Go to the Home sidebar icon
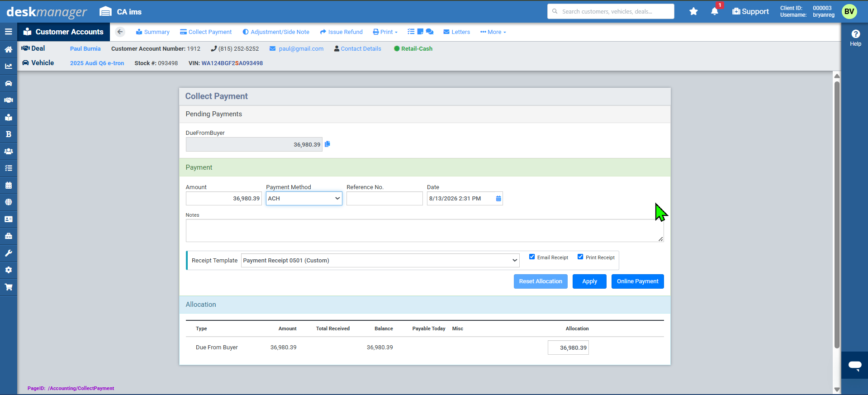 [x=8, y=49]
